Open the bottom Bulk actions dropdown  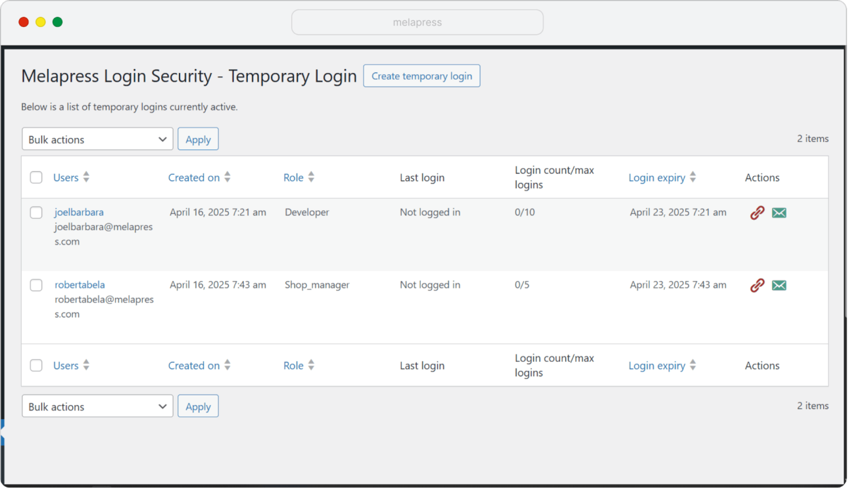pyautogui.click(x=97, y=406)
